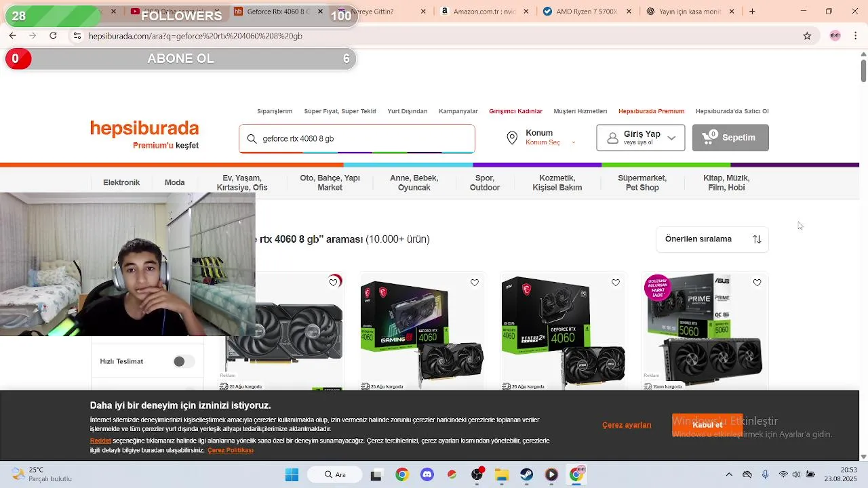The height and width of the screenshot is (488, 868).
Task: Show hidden system tray icons
Action: click(x=729, y=474)
